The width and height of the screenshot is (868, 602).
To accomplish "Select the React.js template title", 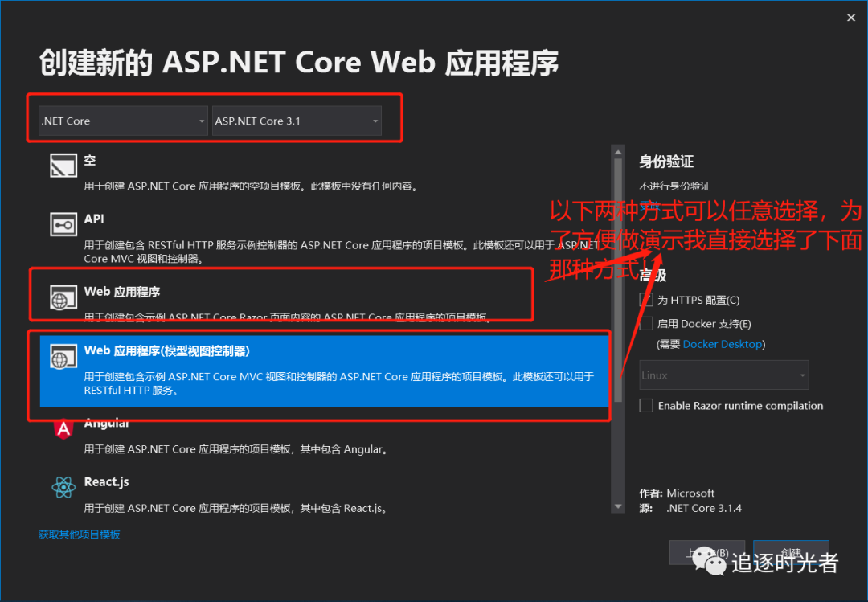I will tap(106, 481).
